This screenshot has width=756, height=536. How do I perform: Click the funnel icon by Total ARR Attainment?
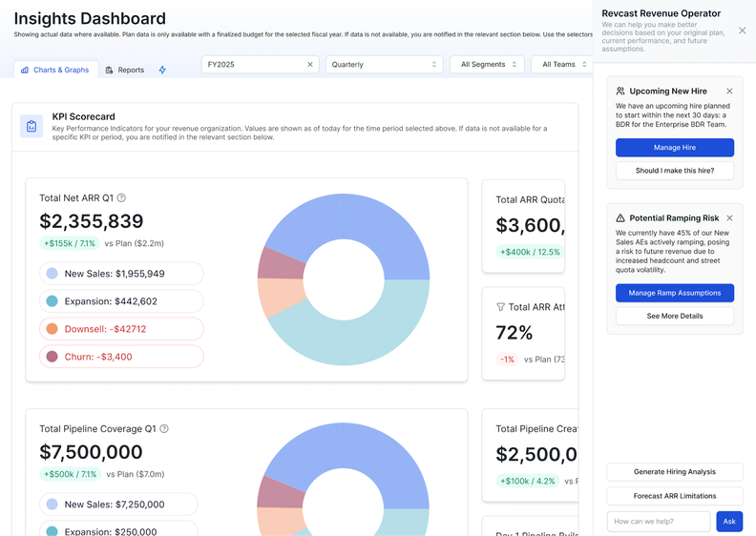point(500,307)
